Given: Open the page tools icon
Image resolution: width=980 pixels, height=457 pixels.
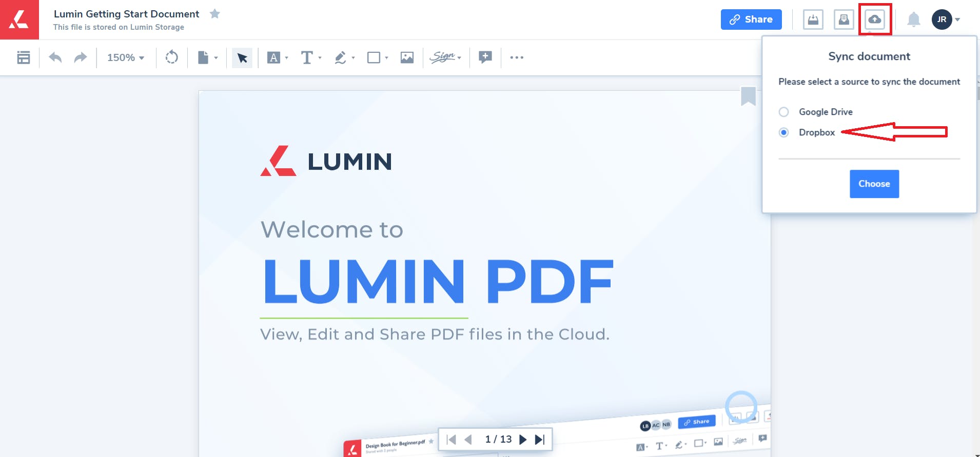Looking at the screenshot, I should click(203, 57).
